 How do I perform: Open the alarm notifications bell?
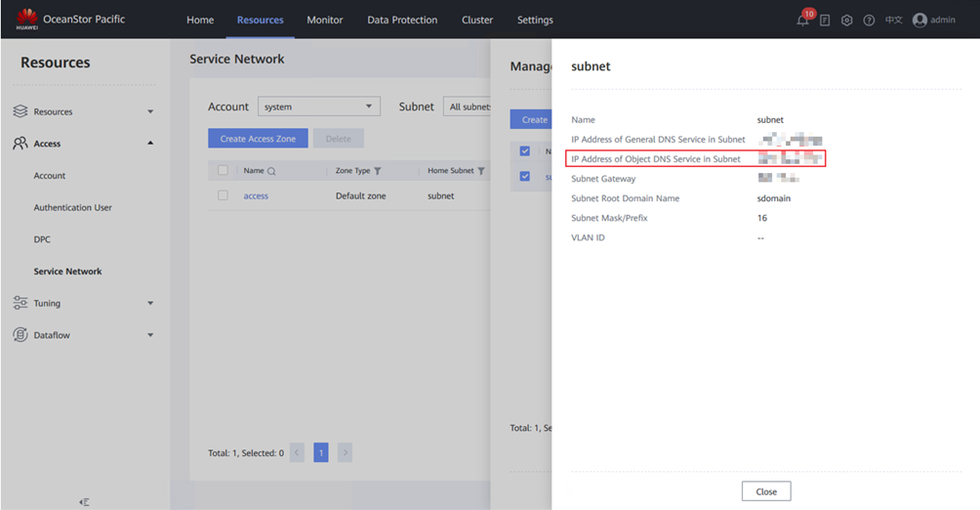tap(802, 21)
